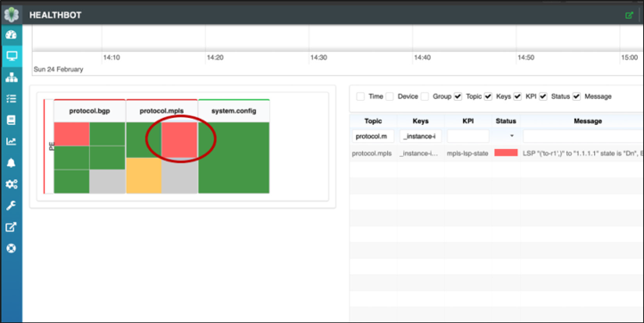
Task: Open the line chart icon in sidebar
Action: tap(11, 141)
